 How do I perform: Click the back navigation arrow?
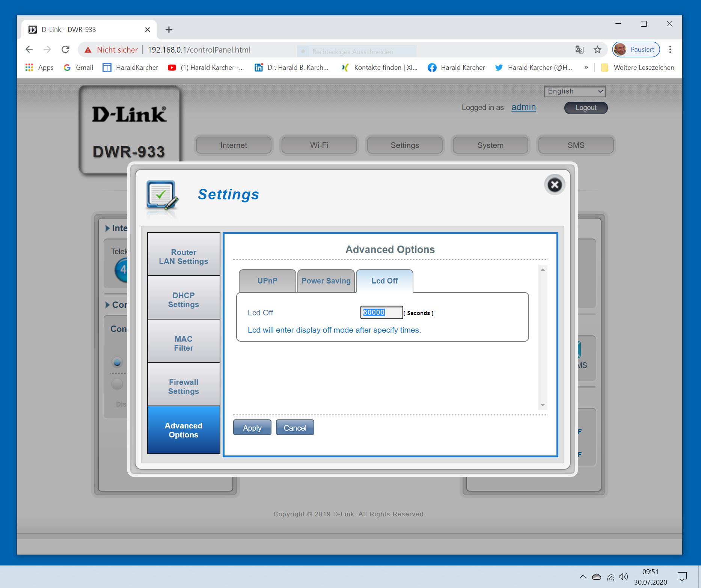click(x=29, y=50)
